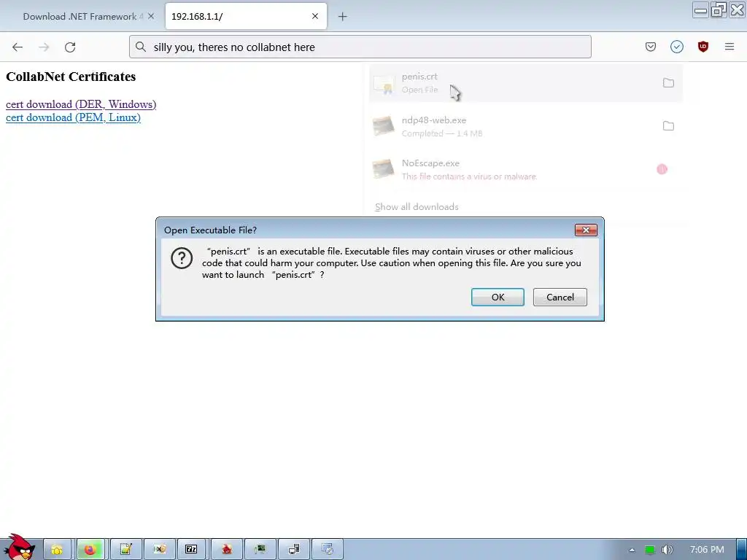Click the Show desktop button
The image size is (747, 560).
pyautogui.click(x=741, y=550)
